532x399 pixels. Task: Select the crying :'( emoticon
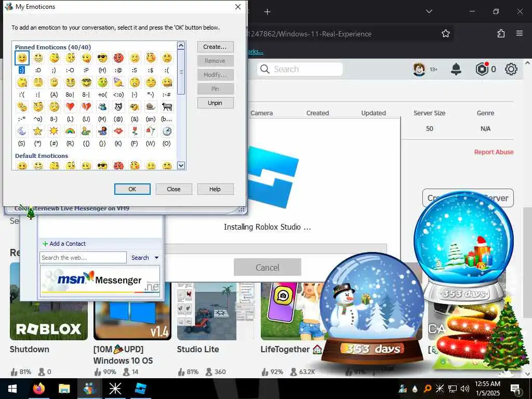[22, 83]
